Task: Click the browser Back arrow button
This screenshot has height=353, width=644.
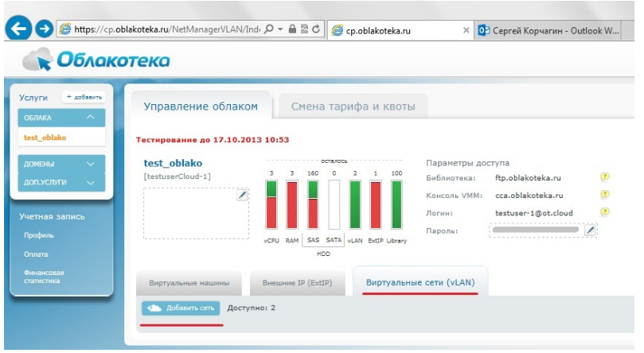Action: point(18,29)
